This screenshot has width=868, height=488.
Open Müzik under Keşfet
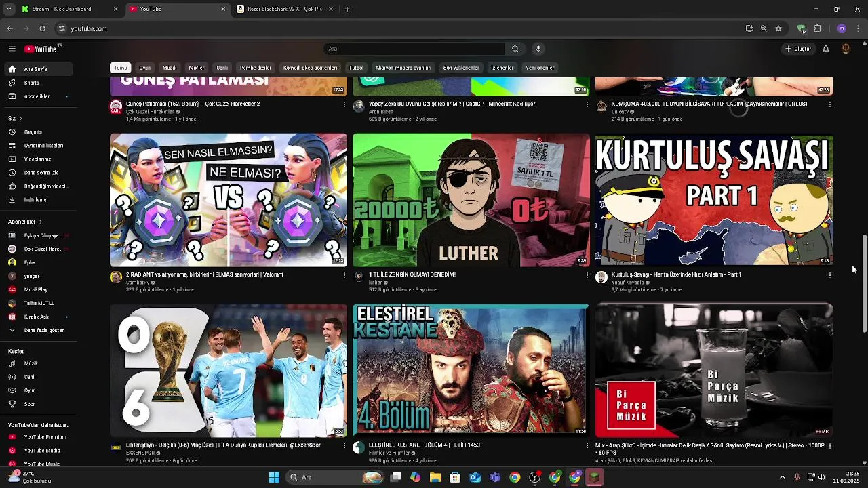39,363
